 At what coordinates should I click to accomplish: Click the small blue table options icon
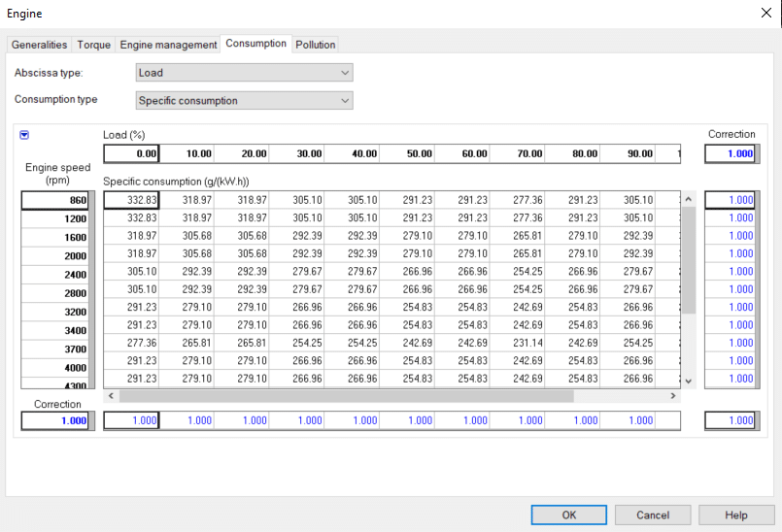point(24,135)
